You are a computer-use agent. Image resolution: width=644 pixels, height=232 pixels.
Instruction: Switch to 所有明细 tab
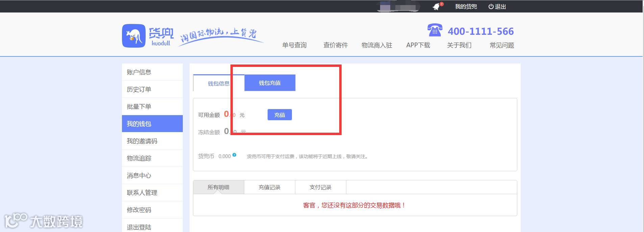[x=218, y=187]
